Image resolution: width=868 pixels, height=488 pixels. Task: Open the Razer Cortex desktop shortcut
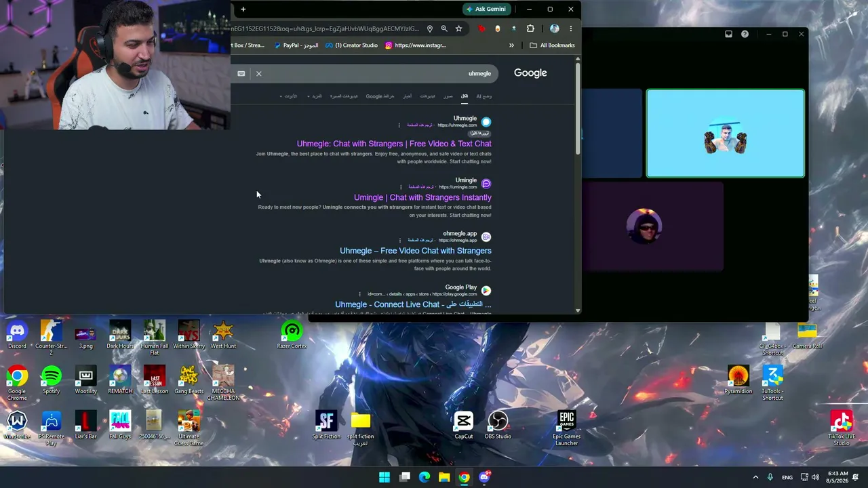(x=292, y=335)
